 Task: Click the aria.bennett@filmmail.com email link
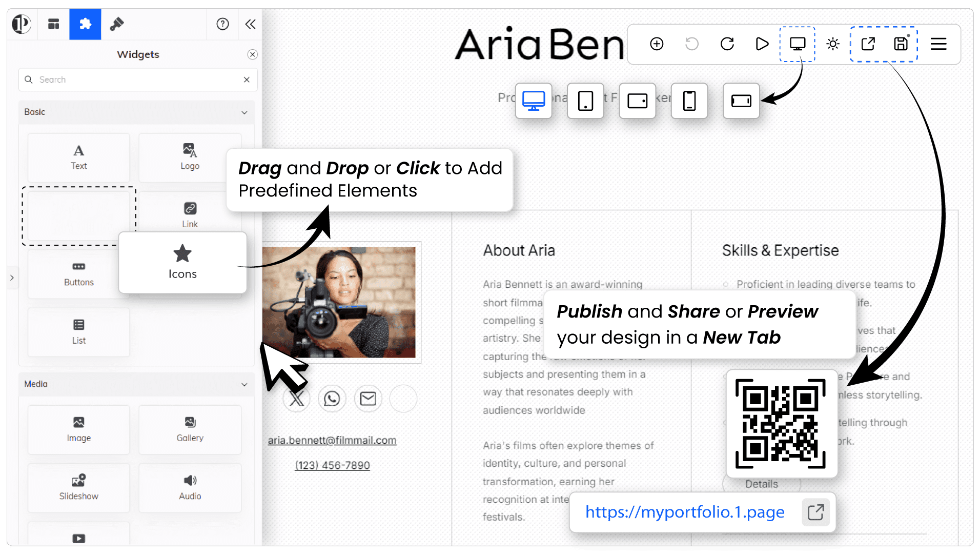tap(332, 440)
